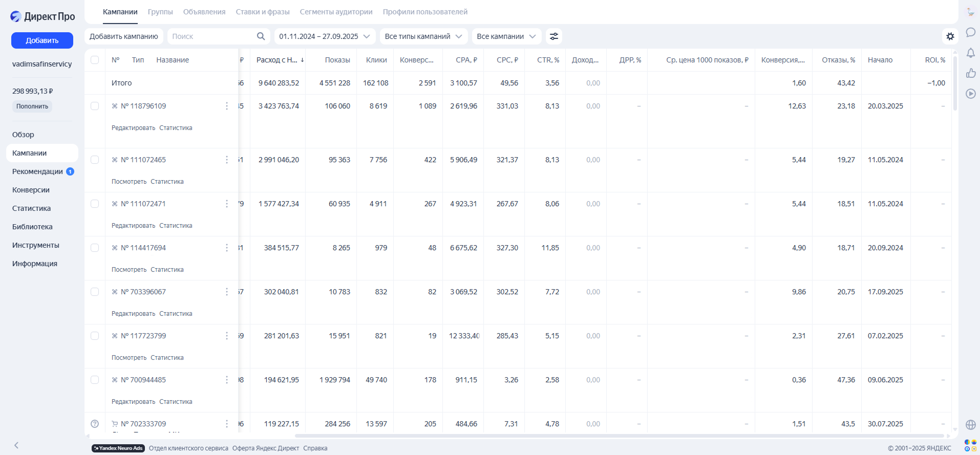
Task: Click the Yandex Neuro Ads badge
Action: pyautogui.click(x=118, y=448)
